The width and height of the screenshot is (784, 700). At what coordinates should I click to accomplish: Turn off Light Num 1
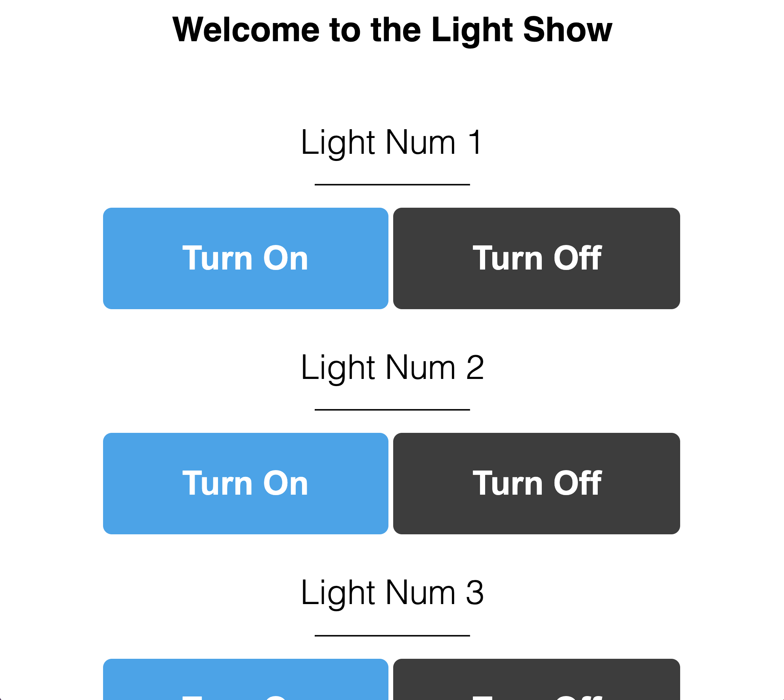pos(536,258)
